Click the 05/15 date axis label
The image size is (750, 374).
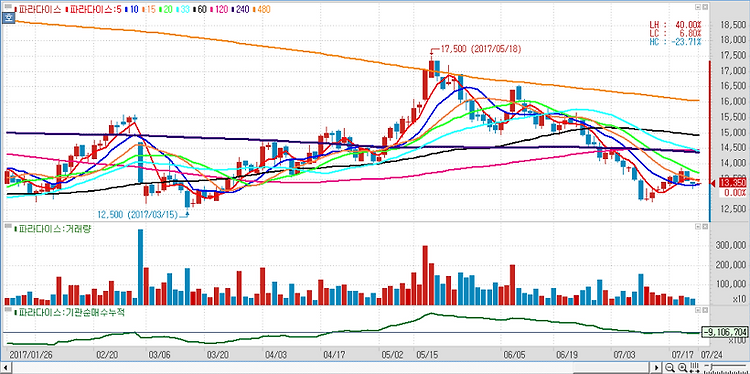pos(426,355)
